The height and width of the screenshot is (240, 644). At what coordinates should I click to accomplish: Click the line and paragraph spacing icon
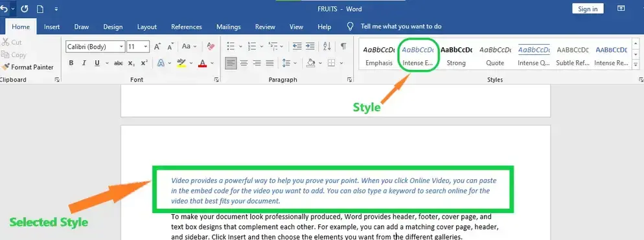tap(286, 63)
